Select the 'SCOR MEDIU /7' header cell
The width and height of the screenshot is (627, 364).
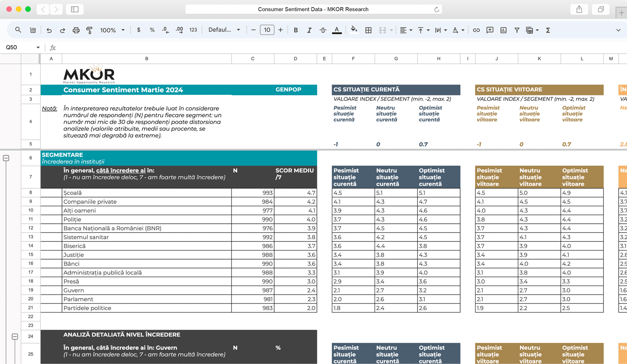point(295,177)
